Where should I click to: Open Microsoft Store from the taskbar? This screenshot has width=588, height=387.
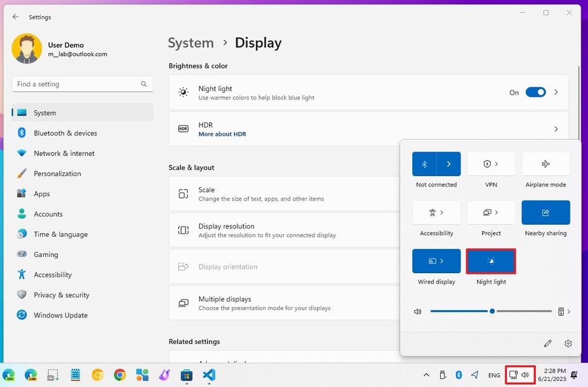point(186,375)
